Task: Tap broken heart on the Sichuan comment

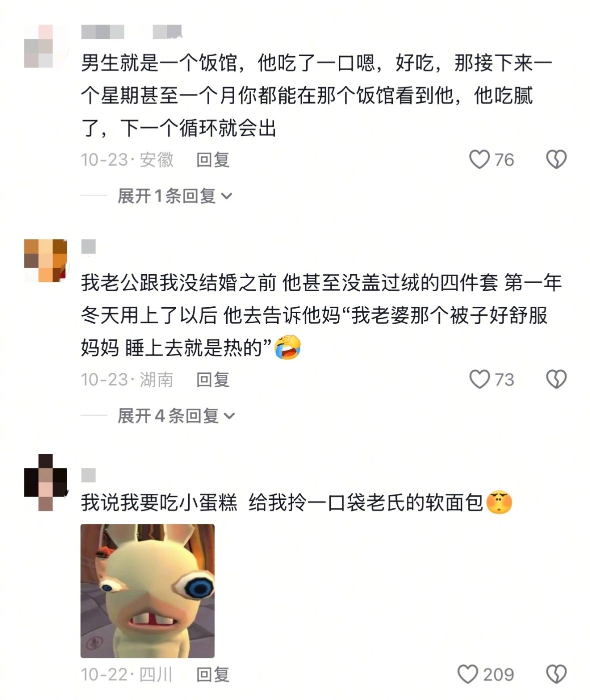Action: point(556,674)
